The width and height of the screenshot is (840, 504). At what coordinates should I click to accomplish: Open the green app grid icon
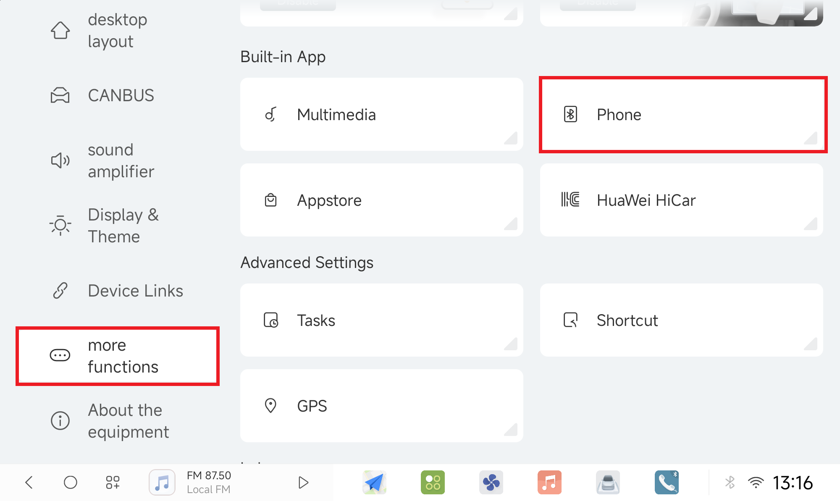(433, 483)
